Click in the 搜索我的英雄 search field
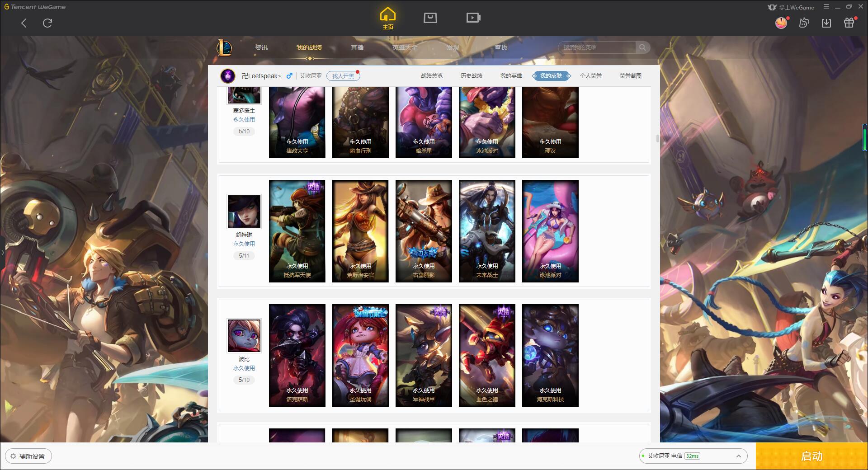This screenshot has height=470, width=868. pos(597,47)
